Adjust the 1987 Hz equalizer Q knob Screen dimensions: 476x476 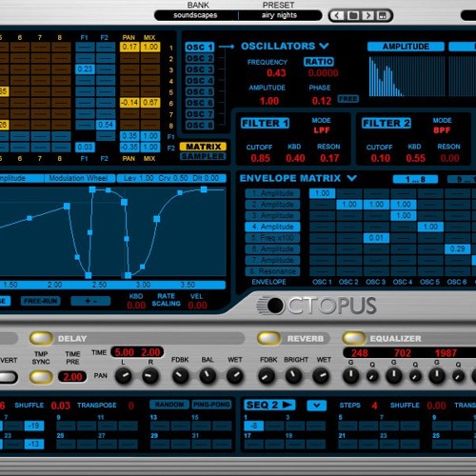pos(458,377)
